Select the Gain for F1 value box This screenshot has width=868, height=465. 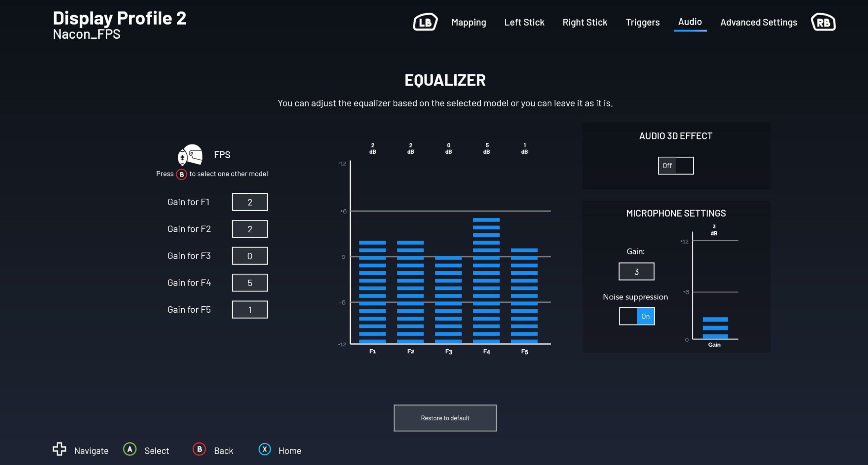(x=250, y=202)
